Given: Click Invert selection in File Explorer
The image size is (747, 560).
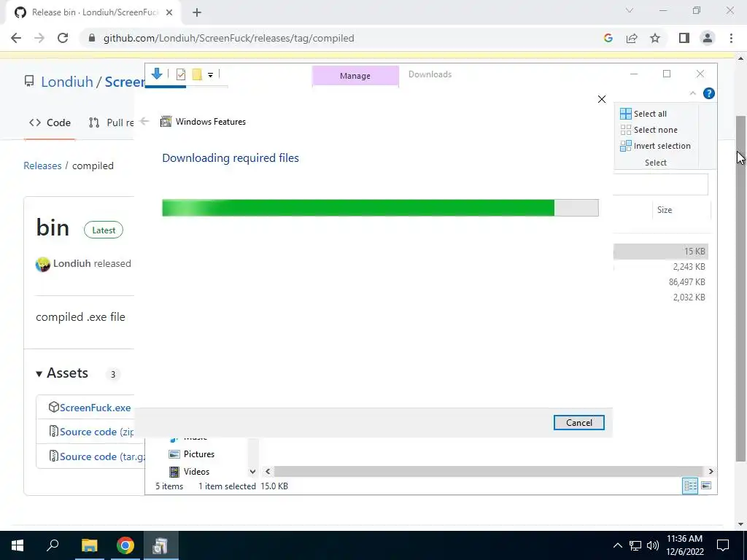Looking at the screenshot, I should tap(655, 146).
